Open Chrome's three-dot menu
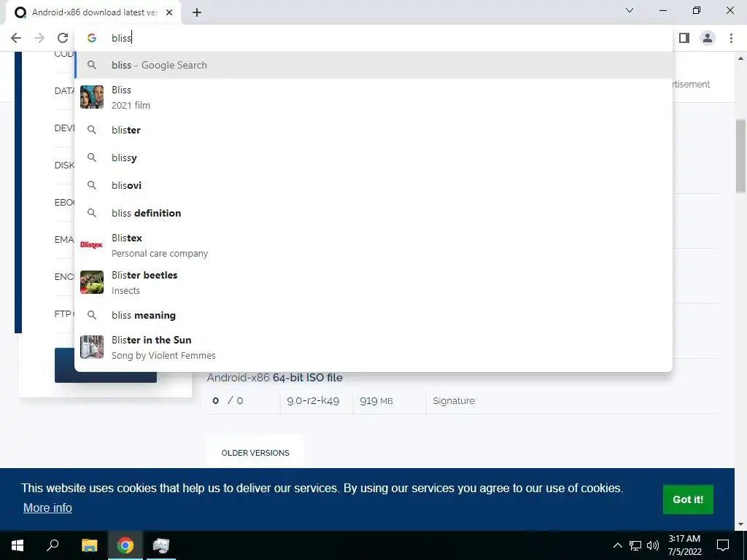This screenshot has width=747, height=560. coord(731,38)
